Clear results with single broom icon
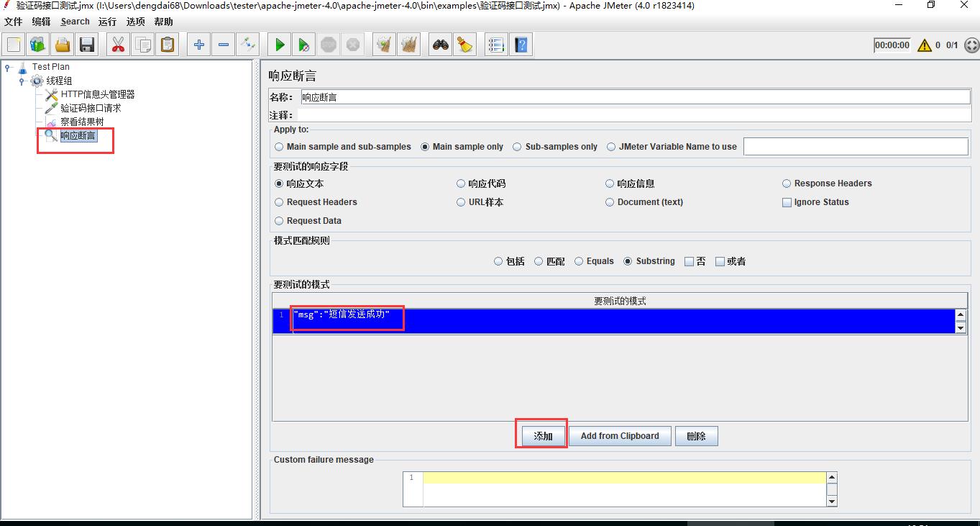980x526 pixels. (x=385, y=45)
